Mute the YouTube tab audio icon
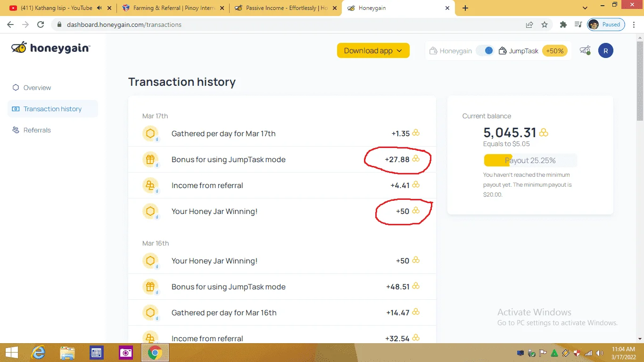Image resolution: width=644 pixels, height=362 pixels. point(99,8)
